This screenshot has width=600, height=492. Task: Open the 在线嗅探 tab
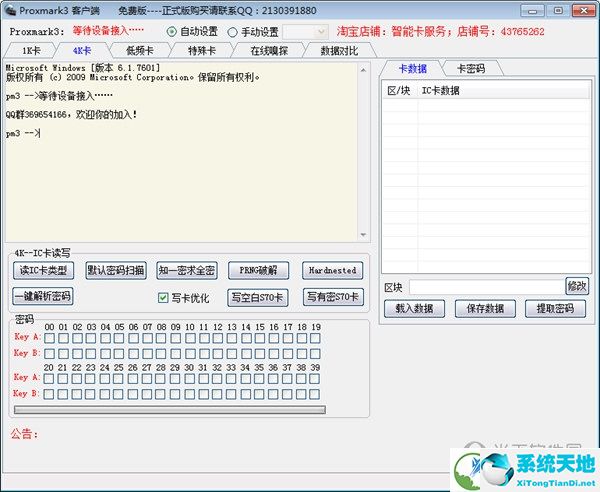point(269,51)
